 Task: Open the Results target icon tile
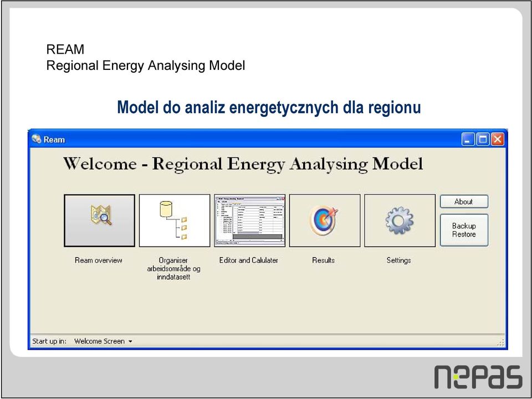(x=325, y=221)
